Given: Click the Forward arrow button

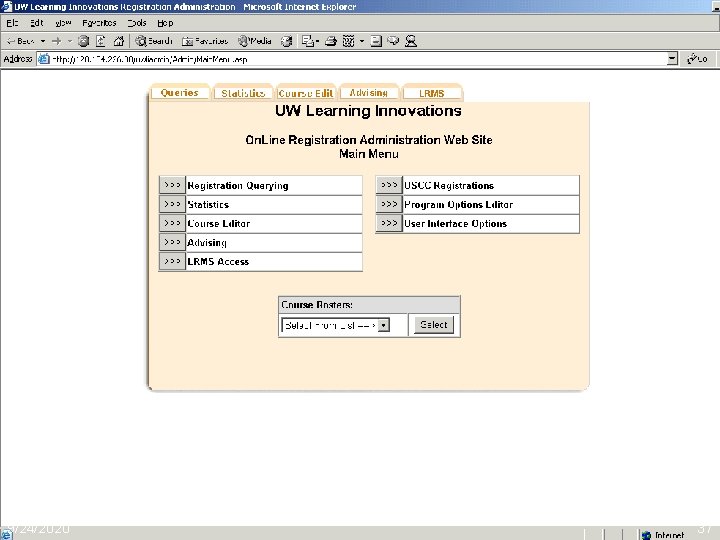Looking at the screenshot, I should 56,41.
